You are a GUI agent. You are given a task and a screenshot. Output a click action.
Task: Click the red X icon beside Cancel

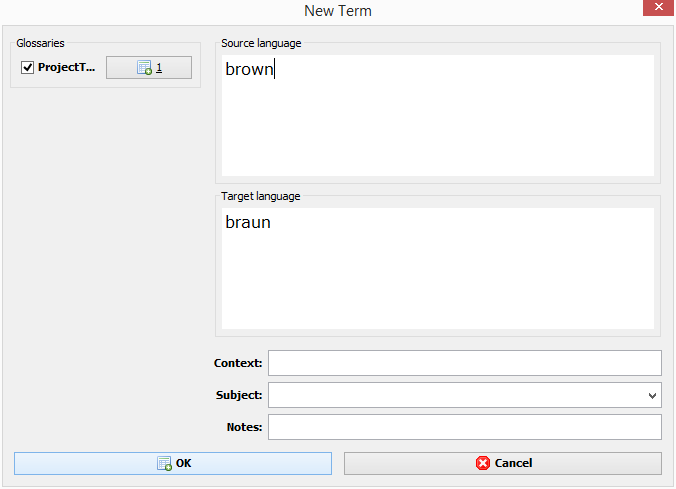(483, 463)
